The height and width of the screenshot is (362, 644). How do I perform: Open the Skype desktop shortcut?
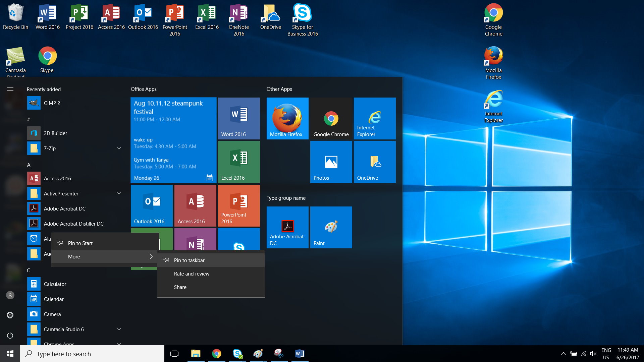(x=47, y=60)
